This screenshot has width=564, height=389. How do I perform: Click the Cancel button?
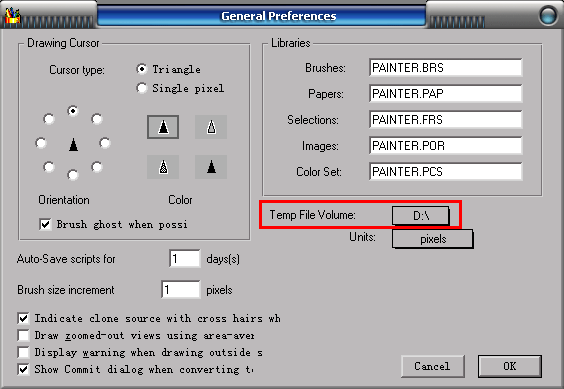pyautogui.click(x=432, y=366)
